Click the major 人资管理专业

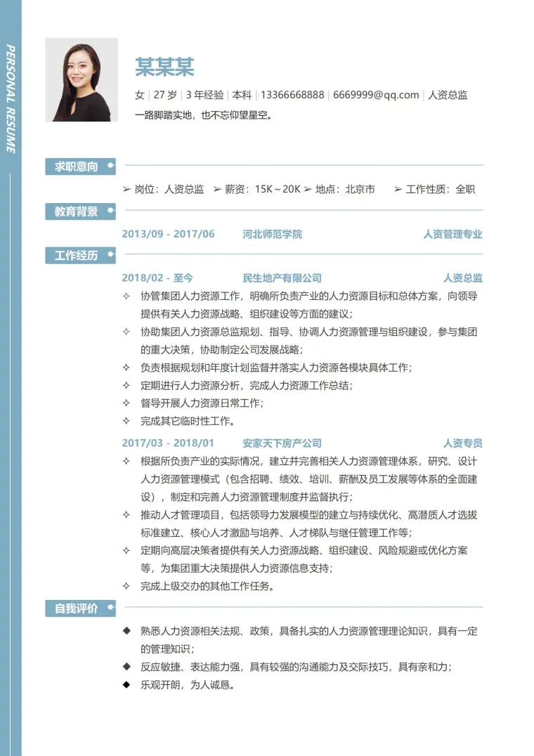coord(452,235)
